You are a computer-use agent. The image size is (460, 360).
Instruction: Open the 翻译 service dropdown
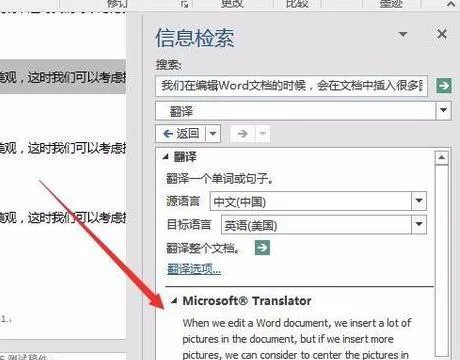444,110
